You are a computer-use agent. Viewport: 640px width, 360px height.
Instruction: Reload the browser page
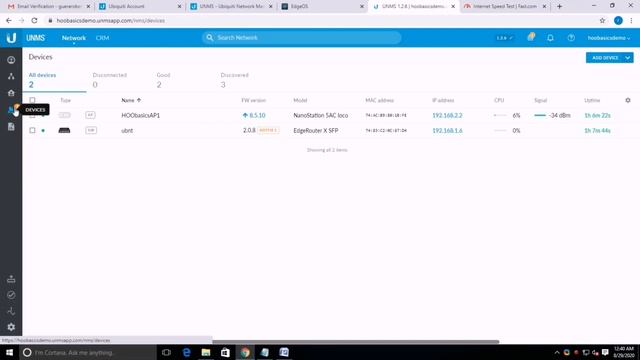pyautogui.click(x=34, y=20)
